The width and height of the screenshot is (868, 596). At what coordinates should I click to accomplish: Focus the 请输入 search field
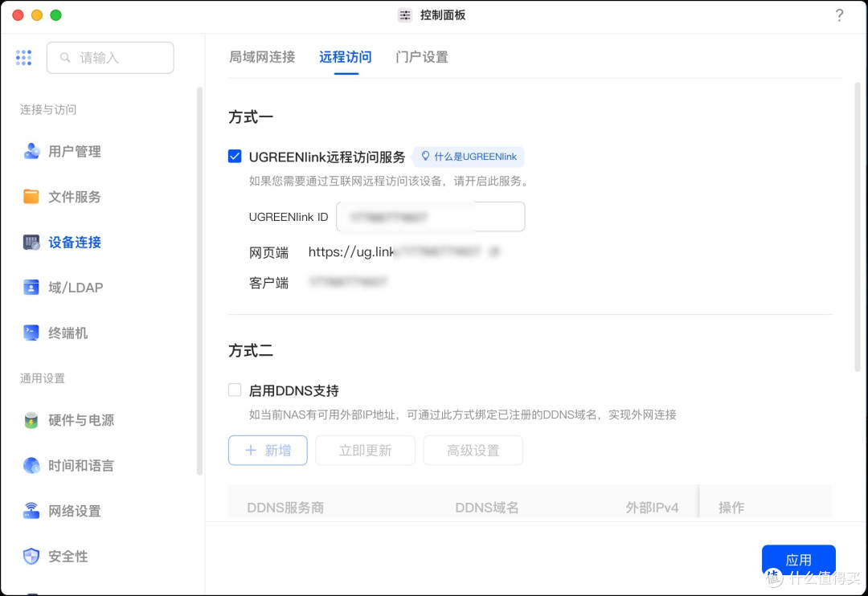(110, 58)
